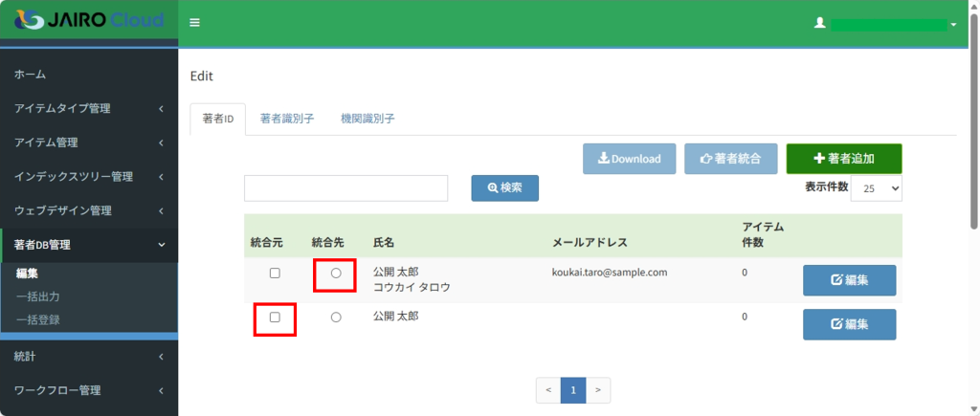Click the 著者統合 merge button
The width and height of the screenshot is (980, 416).
pyautogui.click(x=730, y=159)
